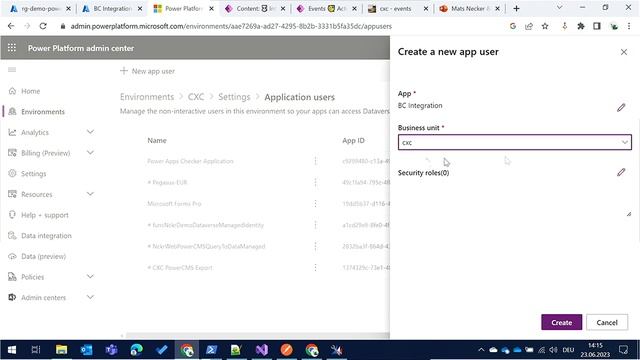The height and width of the screenshot is (360, 640).
Task: Click the Cancel button
Action: pyautogui.click(x=607, y=322)
